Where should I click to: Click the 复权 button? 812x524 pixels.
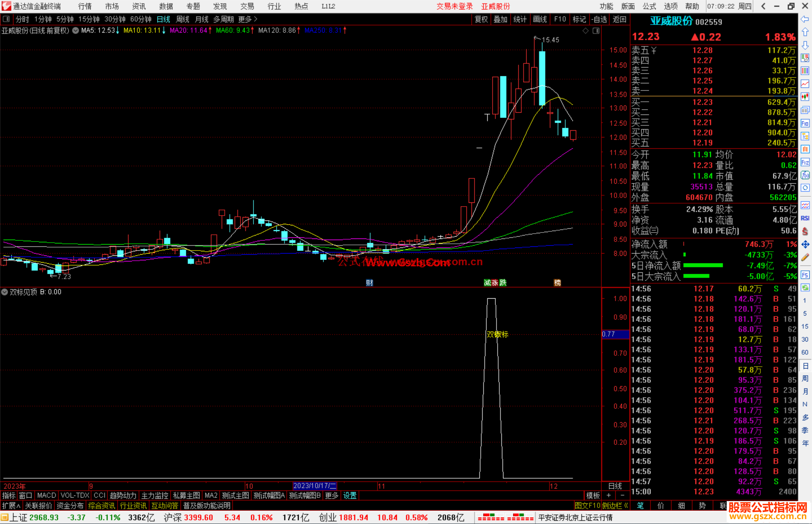coord(481,19)
